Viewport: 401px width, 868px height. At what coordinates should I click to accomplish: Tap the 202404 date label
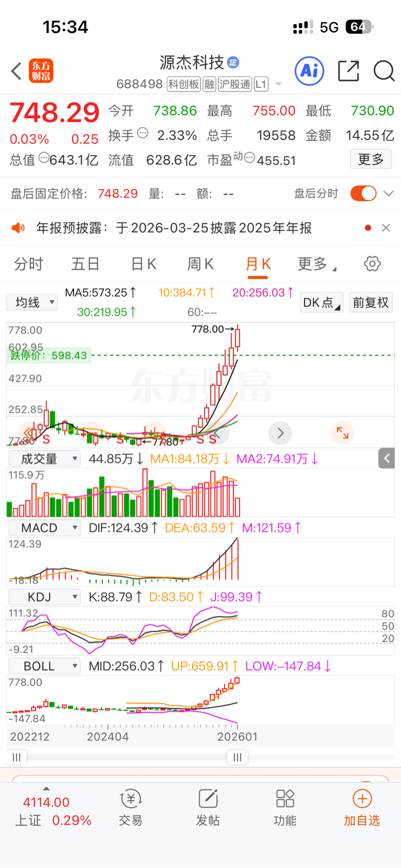pyautogui.click(x=108, y=737)
